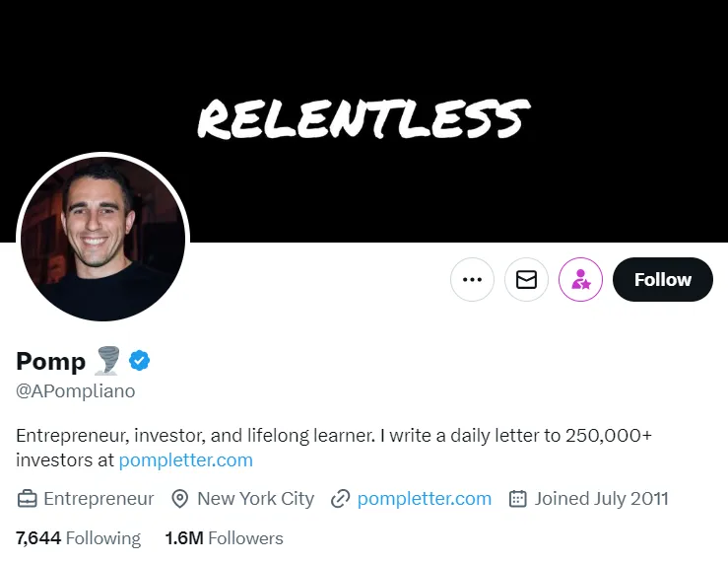The image size is (728, 563).
Task: Open Pomp's round profile photo
Action: 102,238
